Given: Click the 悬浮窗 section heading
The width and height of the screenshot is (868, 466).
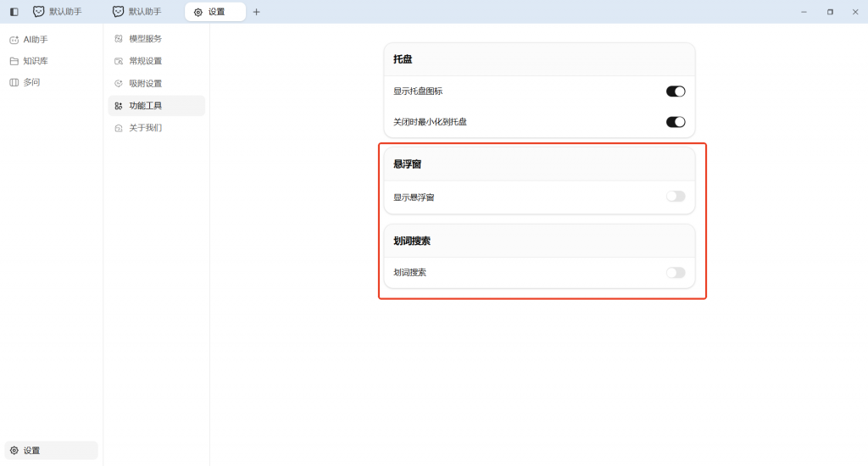Looking at the screenshot, I should point(408,164).
